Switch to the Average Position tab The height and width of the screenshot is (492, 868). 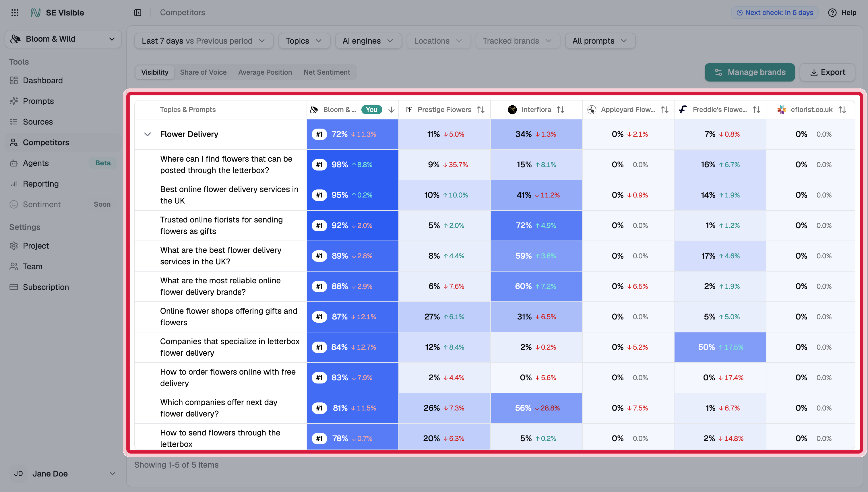tap(265, 72)
